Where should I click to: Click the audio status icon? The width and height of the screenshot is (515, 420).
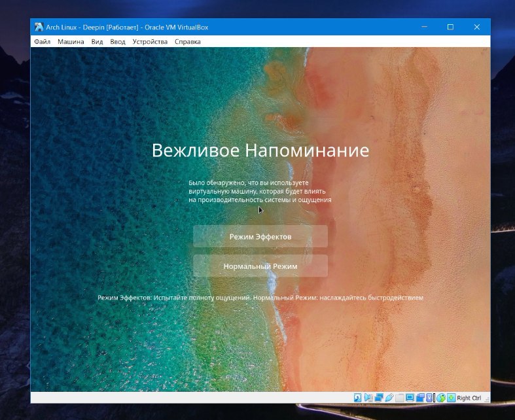(x=368, y=398)
